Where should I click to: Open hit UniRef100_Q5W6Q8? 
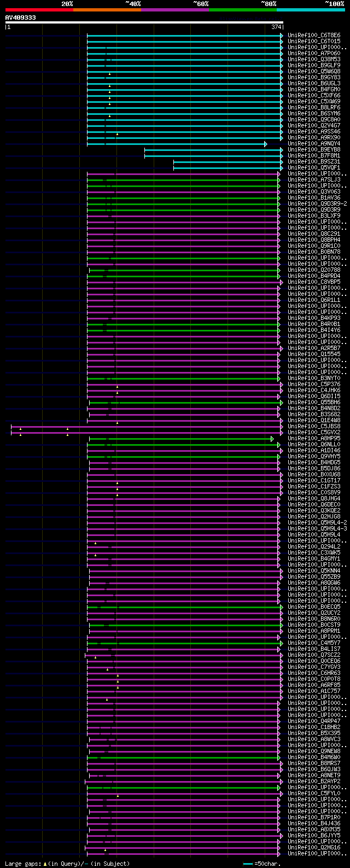[314, 72]
